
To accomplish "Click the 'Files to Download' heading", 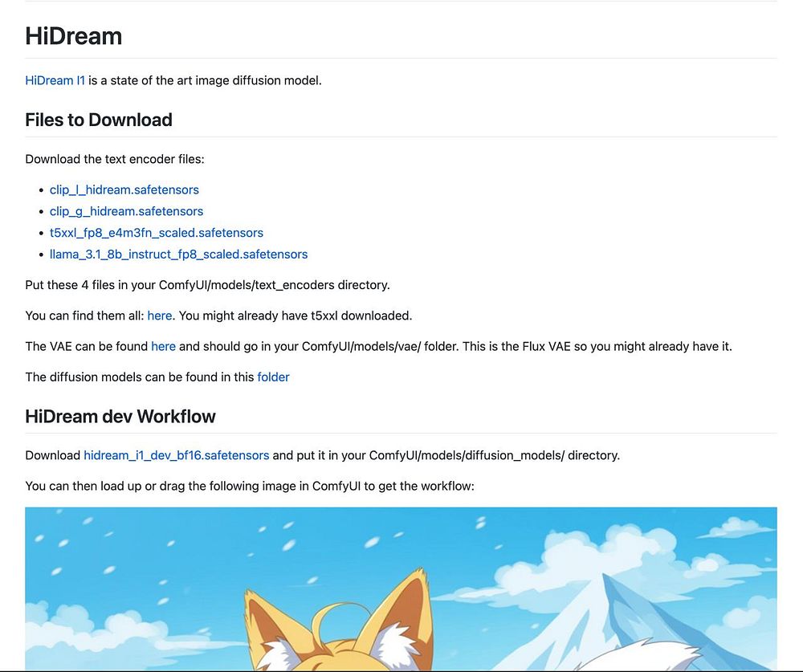I will tap(99, 120).
